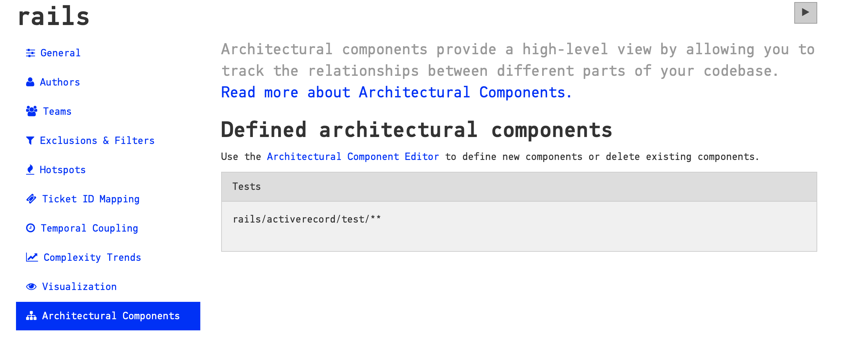
Task: Click the tag icon for Ticket ID Mapping
Action: (31, 199)
